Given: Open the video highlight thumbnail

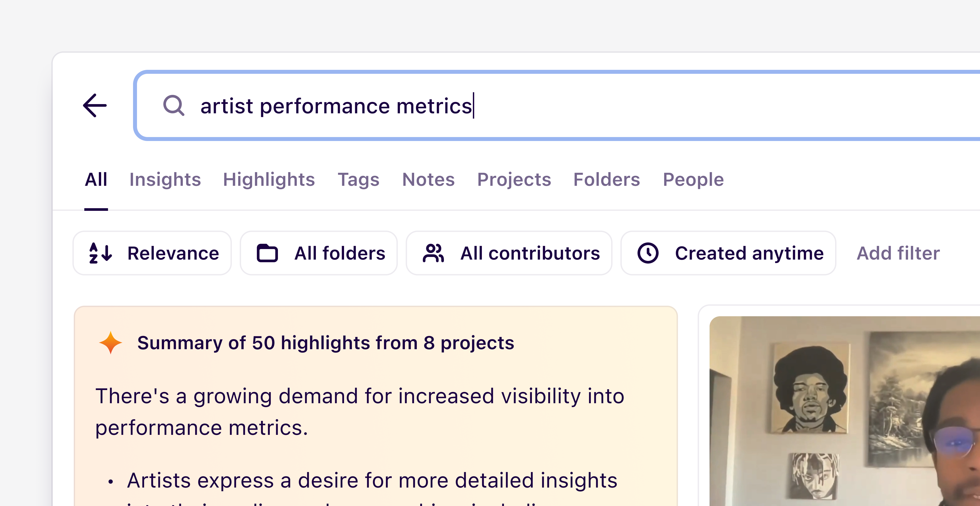Looking at the screenshot, I should (845, 411).
